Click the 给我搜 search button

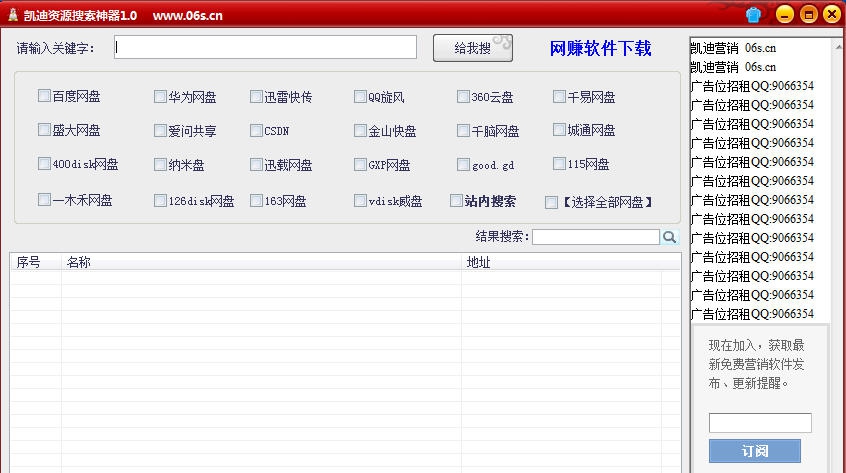[473, 48]
